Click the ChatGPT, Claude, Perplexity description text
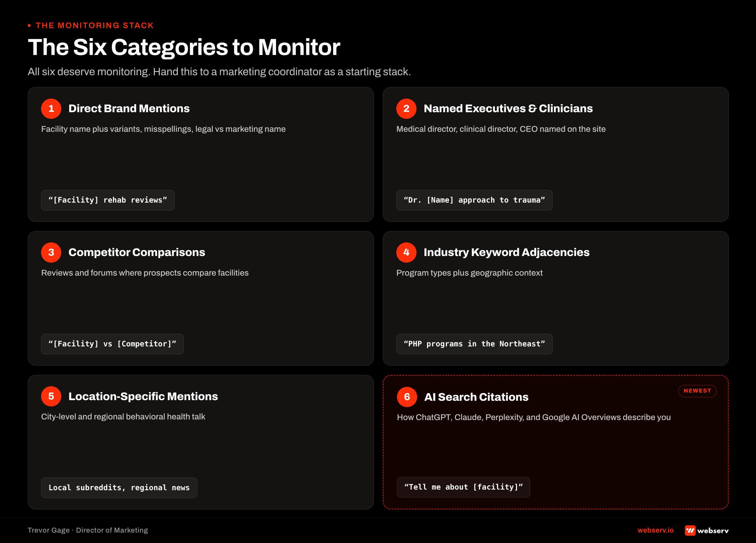This screenshot has height=543, width=756. coord(534,417)
